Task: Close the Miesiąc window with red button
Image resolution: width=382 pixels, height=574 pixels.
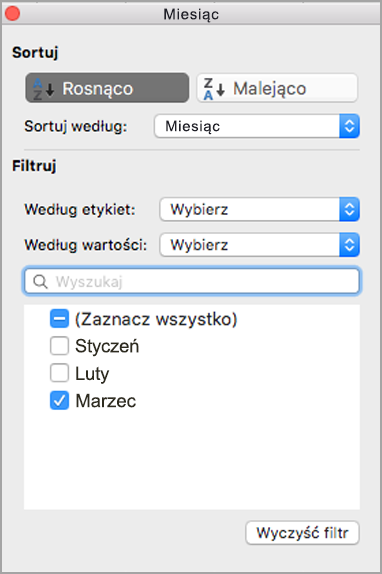Action: point(12,14)
